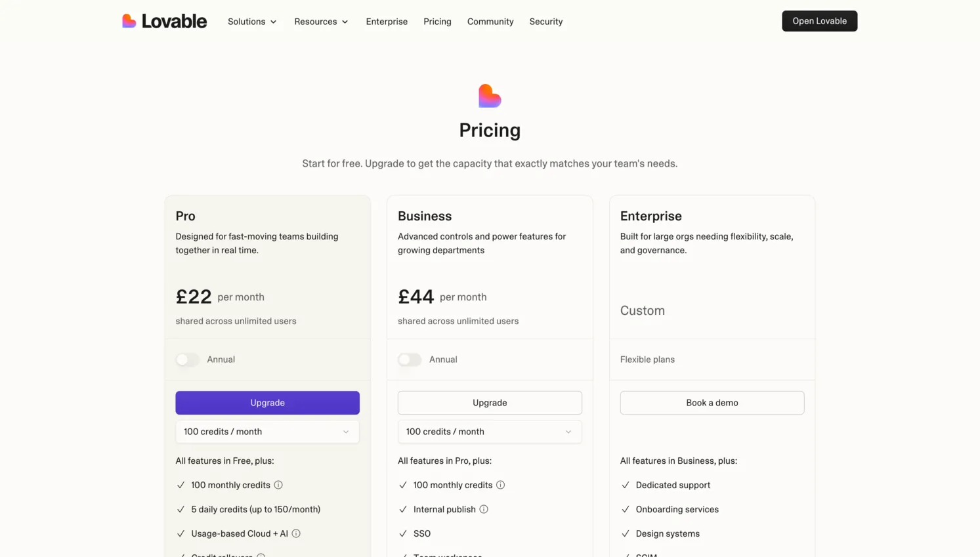Click the Lovable heart icon above Pricing
The width and height of the screenshot is (980, 557).
[490, 95]
